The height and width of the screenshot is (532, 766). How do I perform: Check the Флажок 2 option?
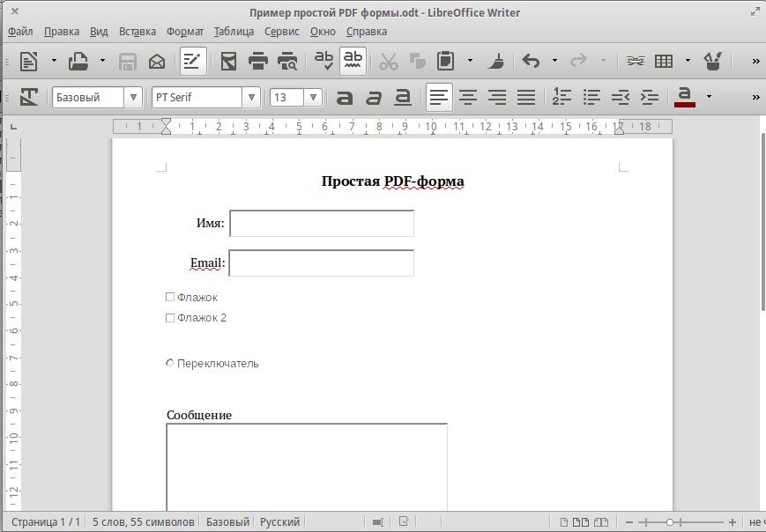[169, 317]
